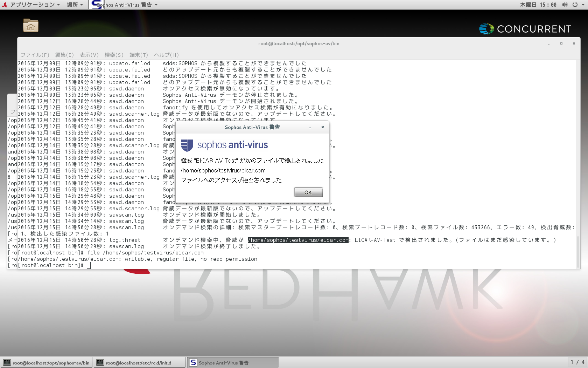Image resolution: width=588 pixels, height=368 pixels.
Task: Switch to root@localhost:/opt/sophos-av/bin taskbar entry
Action: [47, 363]
